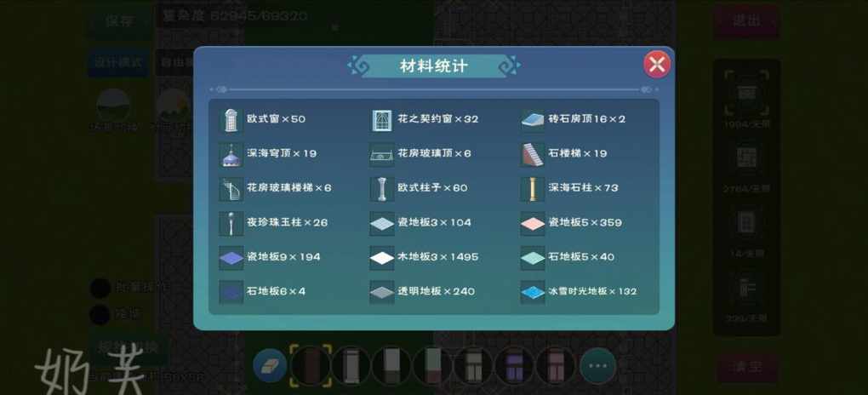Click the 石楼梯 staircase icon
868x395 pixels.
[x=533, y=154]
